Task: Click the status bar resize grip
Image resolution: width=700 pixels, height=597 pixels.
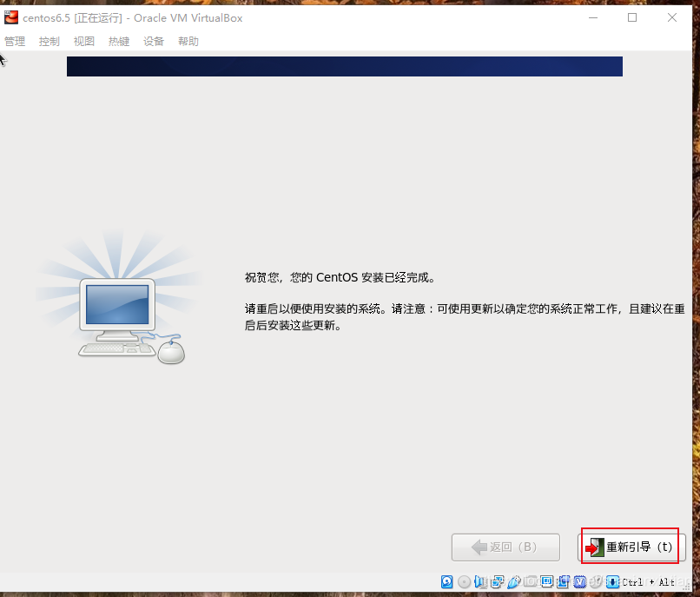Action: pos(687,587)
